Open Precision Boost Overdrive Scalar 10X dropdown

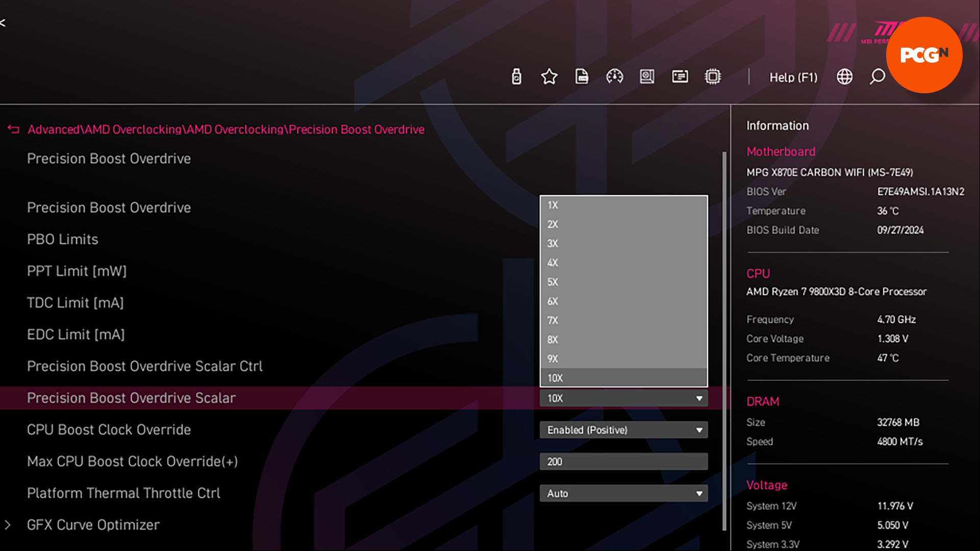click(x=623, y=398)
